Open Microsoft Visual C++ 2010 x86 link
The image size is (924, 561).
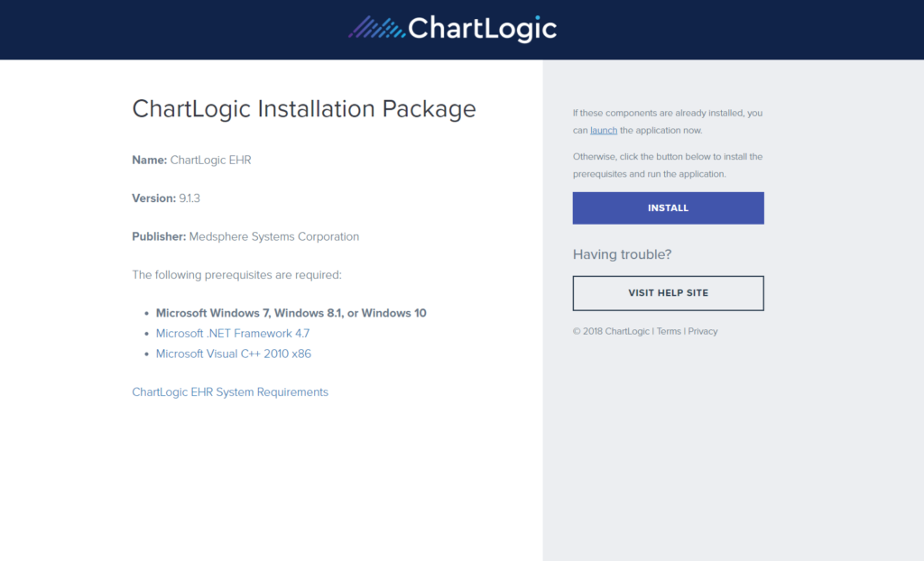click(234, 354)
